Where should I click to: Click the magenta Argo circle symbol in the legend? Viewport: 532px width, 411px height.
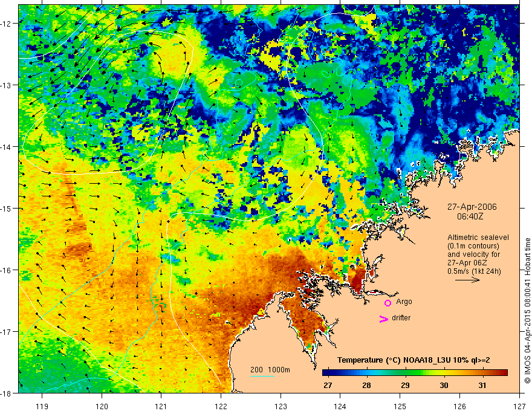pos(388,303)
